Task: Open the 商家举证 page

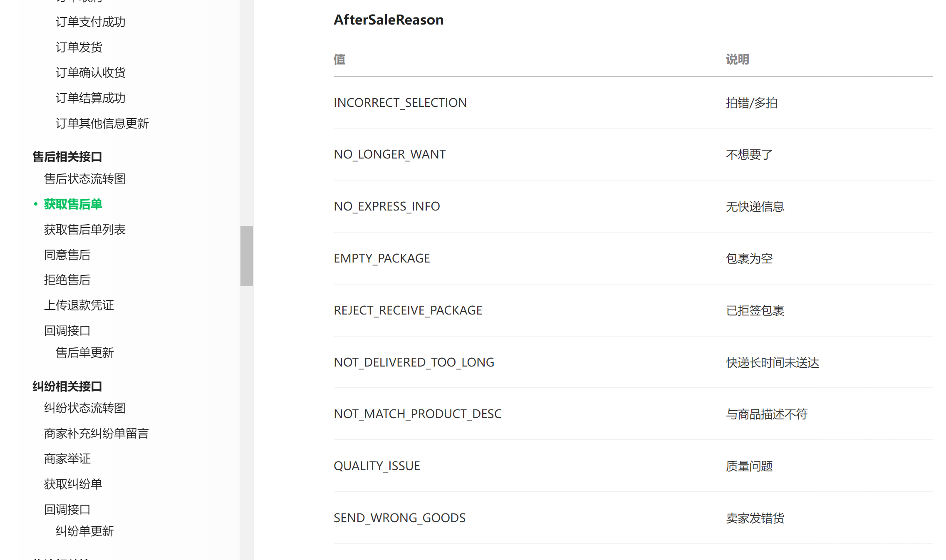Action: (67, 459)
